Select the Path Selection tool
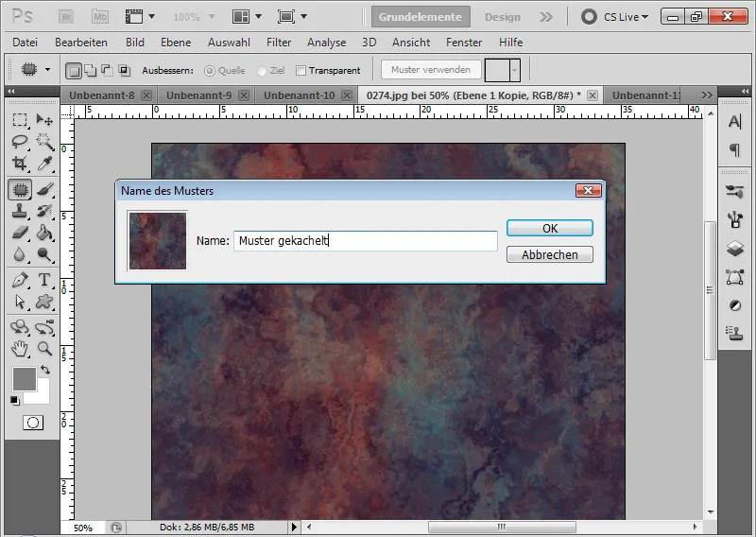This screenshot has width=756, height=537. [20, 302]
